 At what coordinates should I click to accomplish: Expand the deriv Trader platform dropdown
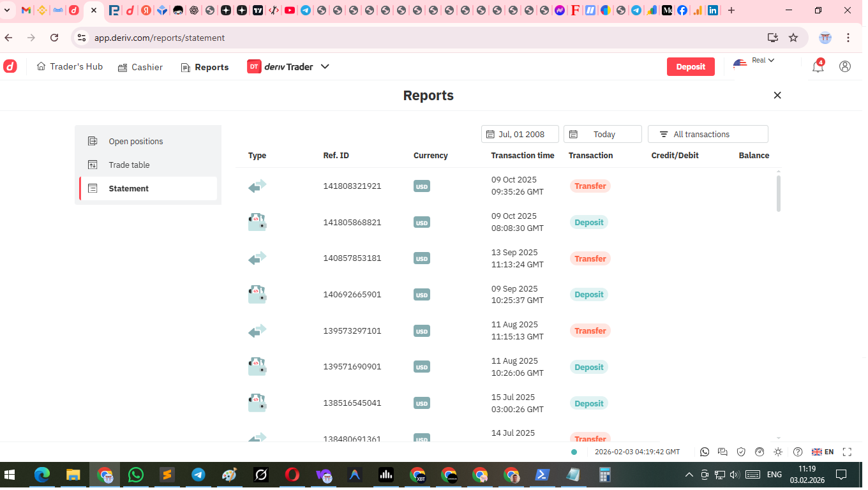pyautogui.click(x=325, y=66)
